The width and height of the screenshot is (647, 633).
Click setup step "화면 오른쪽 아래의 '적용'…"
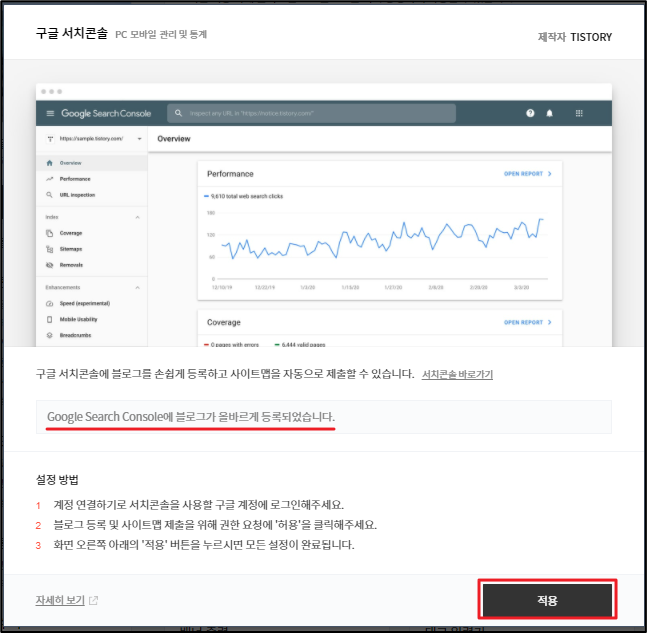pyautogui.click(x=204, y=545)
